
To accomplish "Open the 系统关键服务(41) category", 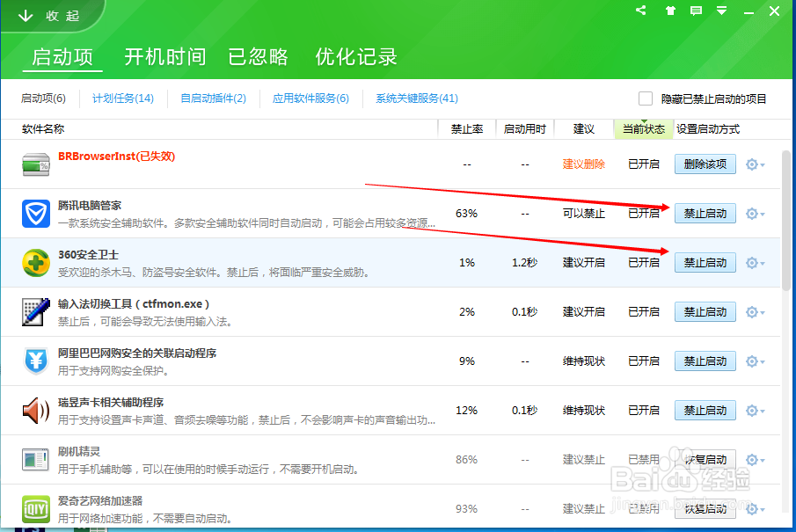I will point(415,98).
